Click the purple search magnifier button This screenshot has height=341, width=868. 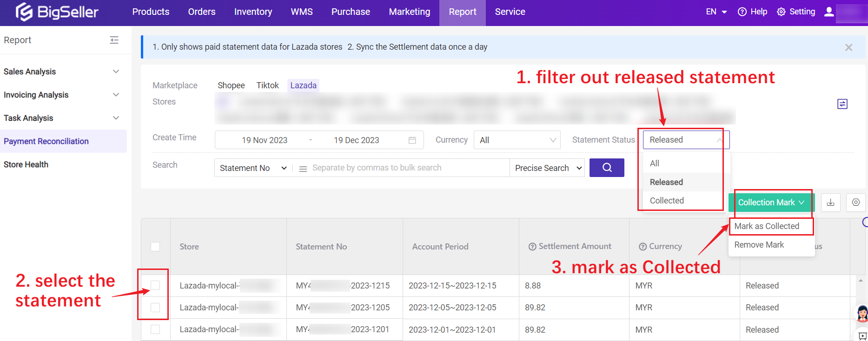(x=607, y=168)
